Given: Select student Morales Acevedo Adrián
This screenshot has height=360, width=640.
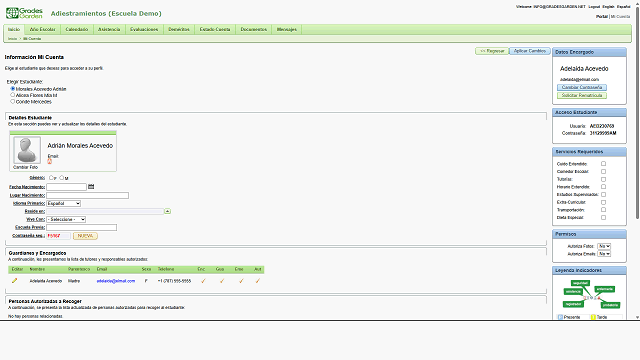Looking at the screenshot, I should [x=13, y=88].
